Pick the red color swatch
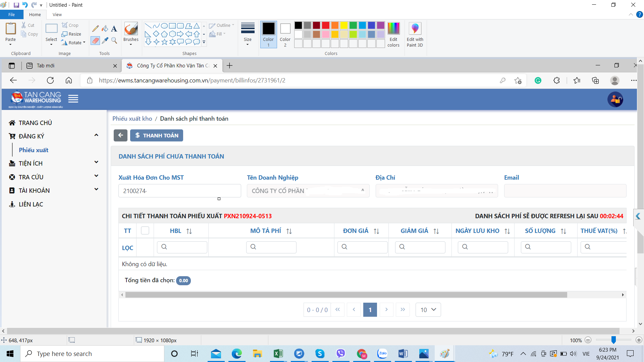This screenshot has width=644, height=362. point(325,25)
